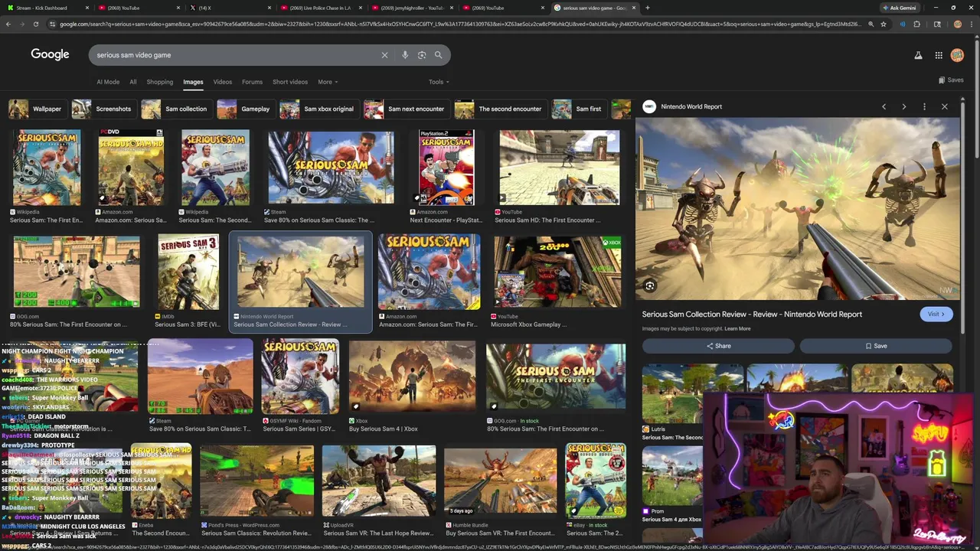Close the image preview panel
Viewport: 980px width, 551px height.
pos(945,106)
